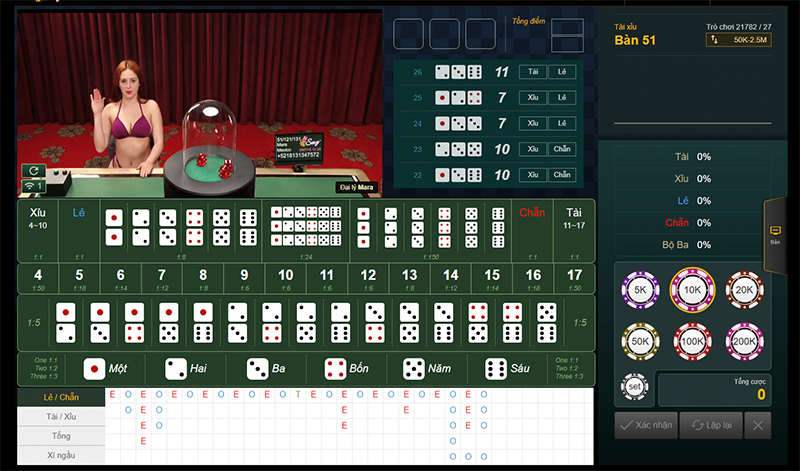Click round 23 Xỉu label
Screen dimensions: 800x471
click(533, 149)
